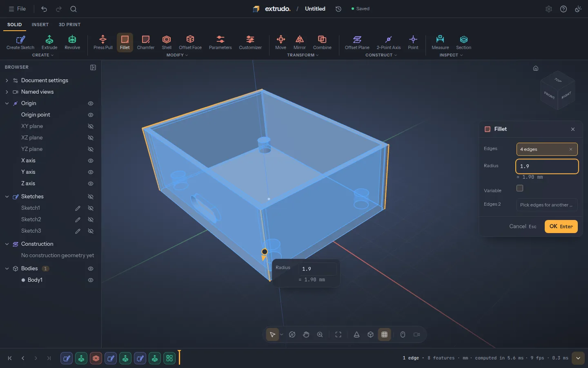Activate the Shell tool
Screen dimensions: 588x368
pos(167,43)
